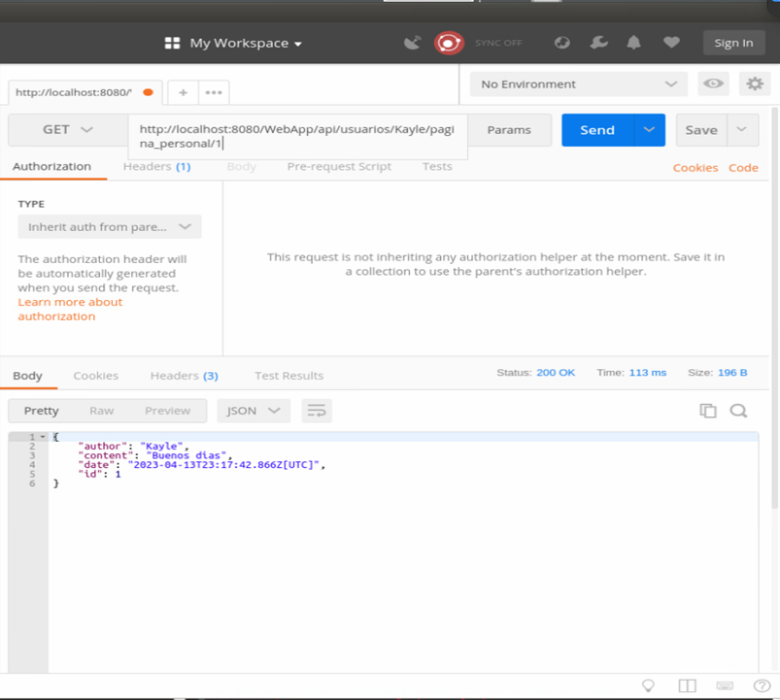Open help question mark icon
Image resolution: width=780 pixels, height=700 pixels.
click(x=762, y=686)
